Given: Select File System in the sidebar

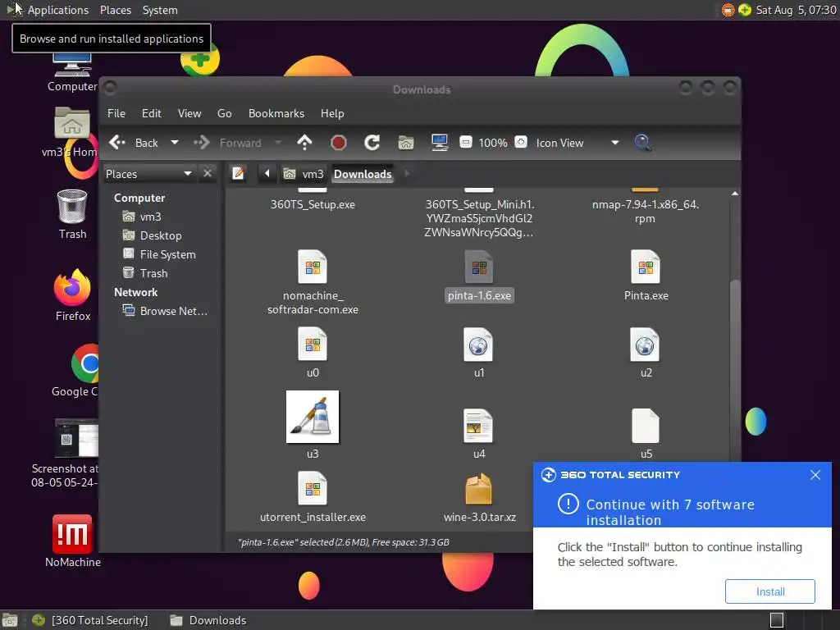Looking at the screenshot, I should click(x=159, y=254).
